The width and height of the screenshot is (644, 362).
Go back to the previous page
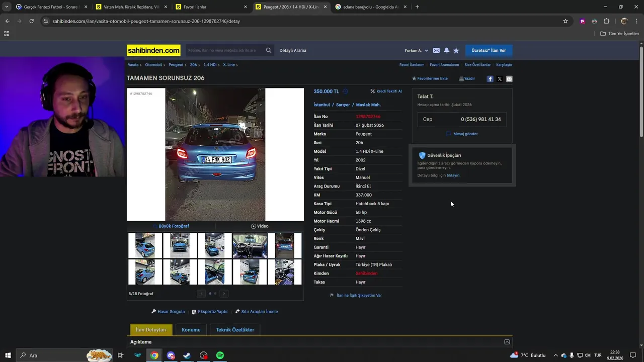[7, 21]
